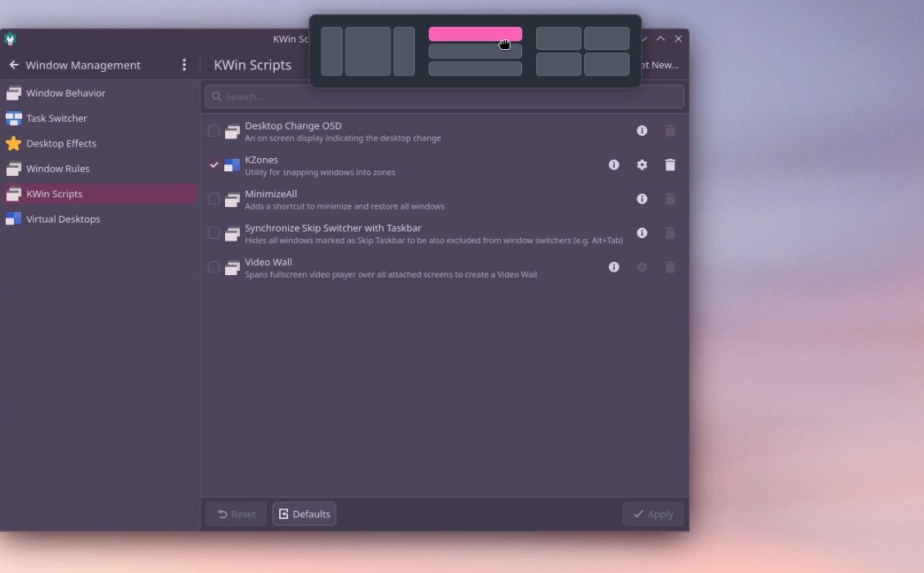Image resolution: width=924 pixels, height=573 pixels.
Task: Show info for MinimizeAll script
Action: click(x=642, y=199)
